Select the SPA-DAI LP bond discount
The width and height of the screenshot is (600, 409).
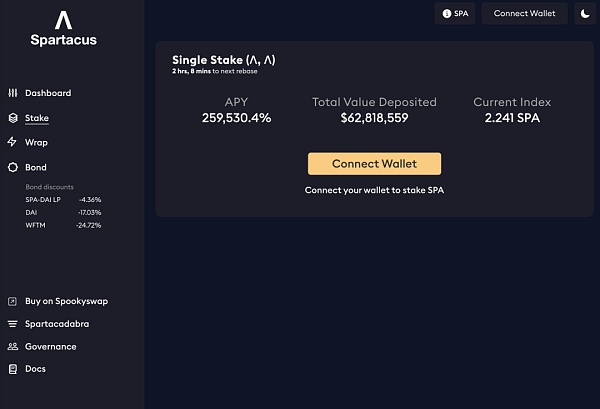[x=63, y=200]
